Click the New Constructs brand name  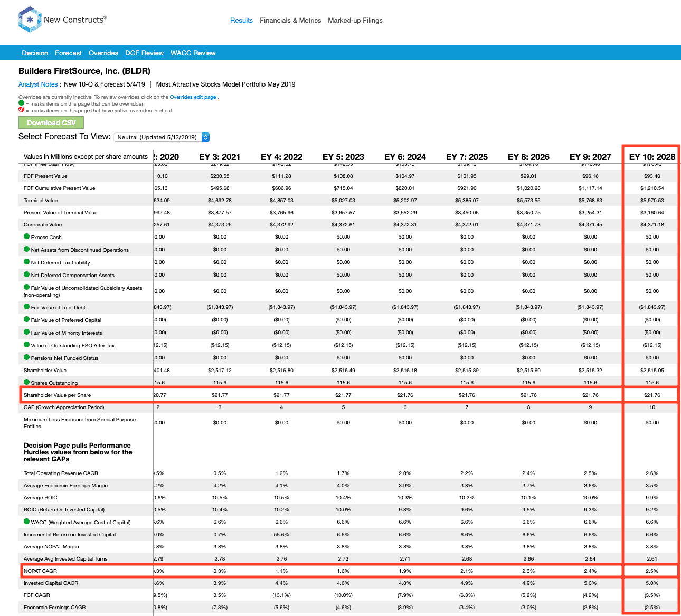(x=75, y=20)
